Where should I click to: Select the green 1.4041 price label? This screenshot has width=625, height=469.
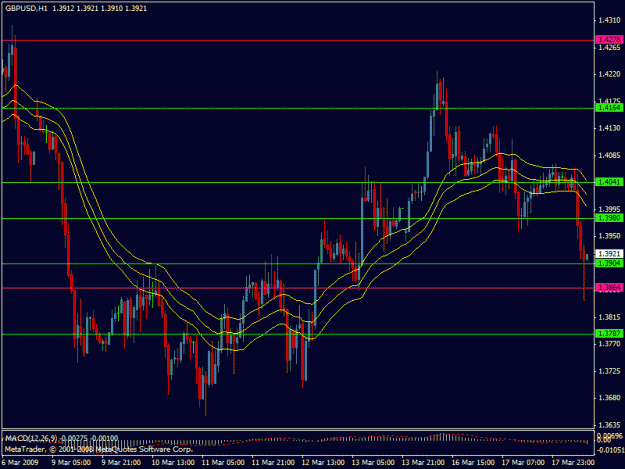point(609,182)
